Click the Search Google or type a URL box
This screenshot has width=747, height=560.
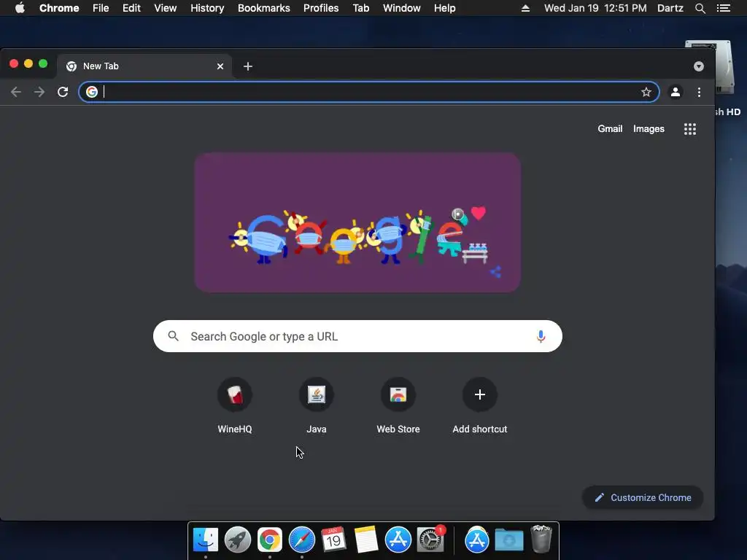pyautogui.click(x=357, y=336)
